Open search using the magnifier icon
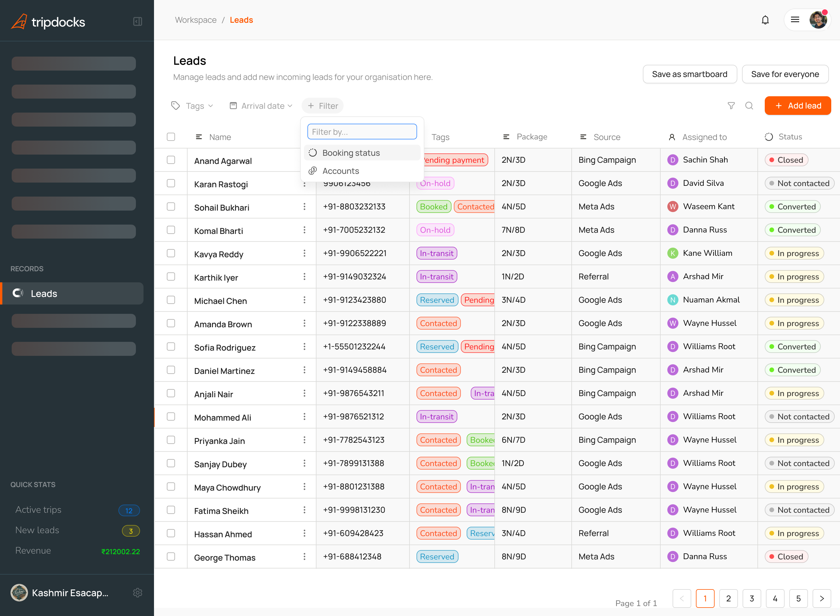The image size is (840, 616). (x=749, y=106)
